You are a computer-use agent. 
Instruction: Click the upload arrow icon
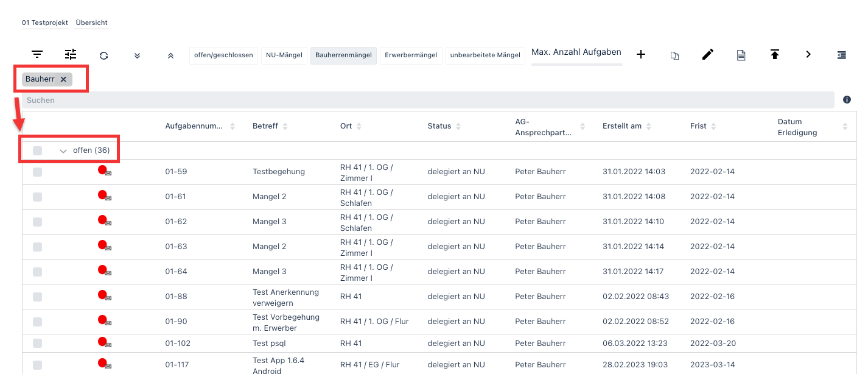[x=774, y=55]
